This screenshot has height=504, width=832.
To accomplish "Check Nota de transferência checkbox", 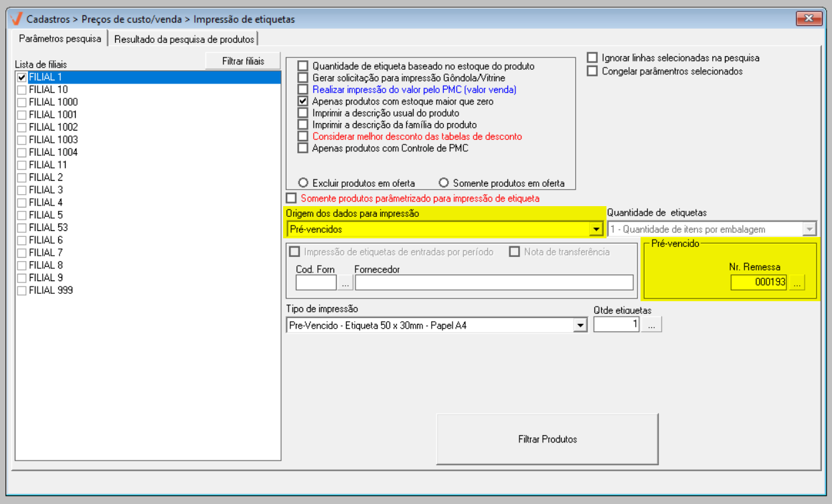I will click(514, 252).
